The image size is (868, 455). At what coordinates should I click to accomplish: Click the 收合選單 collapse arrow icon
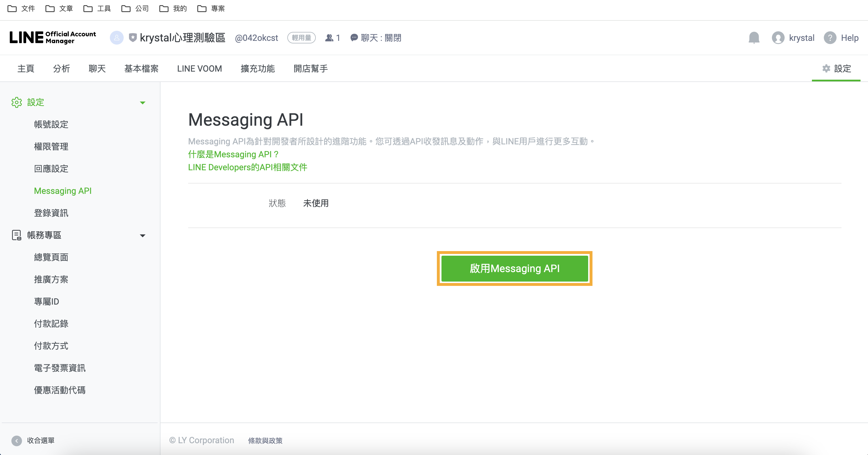click(x=16, y=441)
